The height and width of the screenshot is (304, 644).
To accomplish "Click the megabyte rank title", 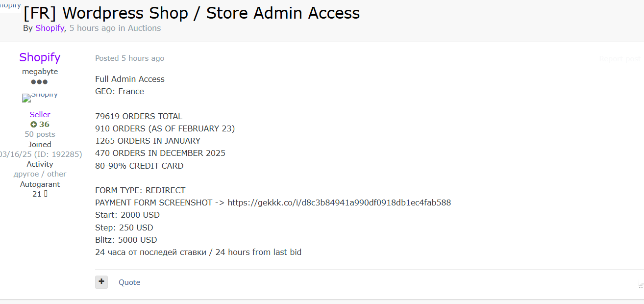I will coord(40,72).
